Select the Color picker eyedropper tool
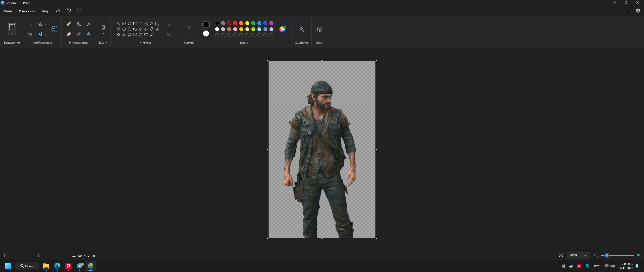Image resolution: width=644 pixels, height=272 pixels. pyautogui.click(x=79, y=34)
